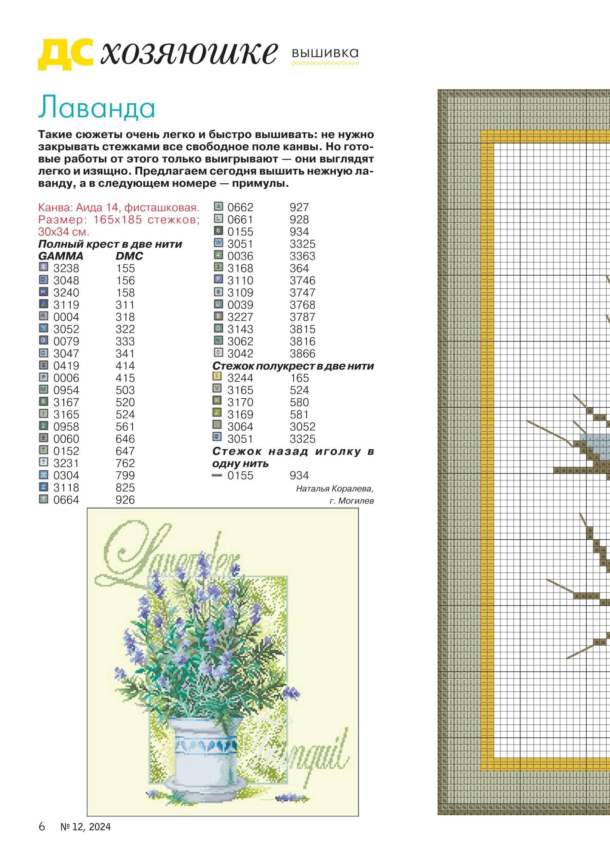610x868 pixels.
Task: Click the green swatch for 3167 / 520
Action: click(x=44, y=401)
